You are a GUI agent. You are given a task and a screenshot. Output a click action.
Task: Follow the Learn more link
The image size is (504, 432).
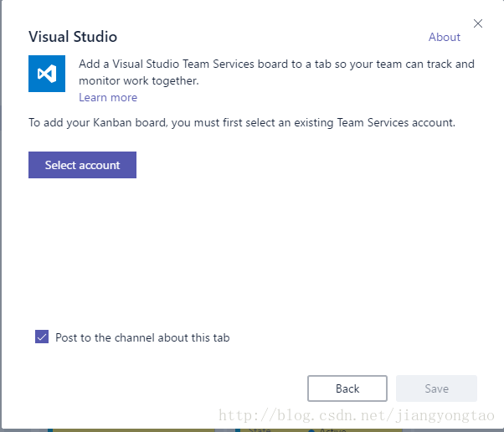[x=108, y=97]
